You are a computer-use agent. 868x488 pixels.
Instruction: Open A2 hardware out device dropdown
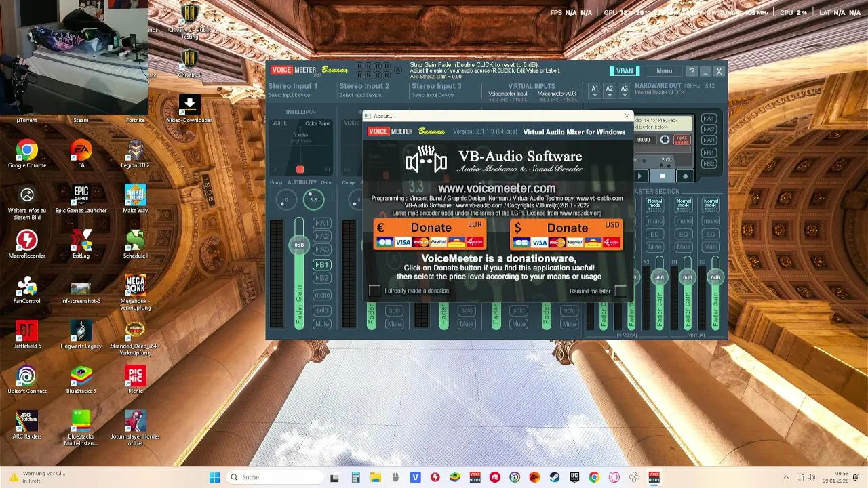pos(610,91)
